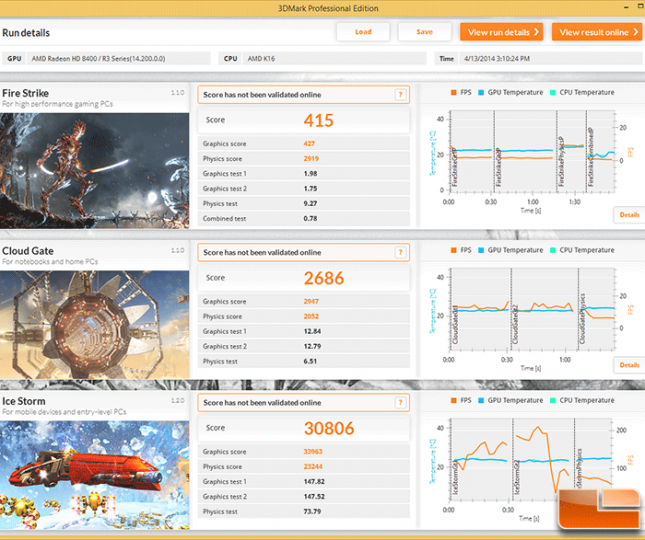This screenshot has width=645, height=540.
Task: Click Cloud Gate Physics score 2052
Action: (x=311, y=316)
